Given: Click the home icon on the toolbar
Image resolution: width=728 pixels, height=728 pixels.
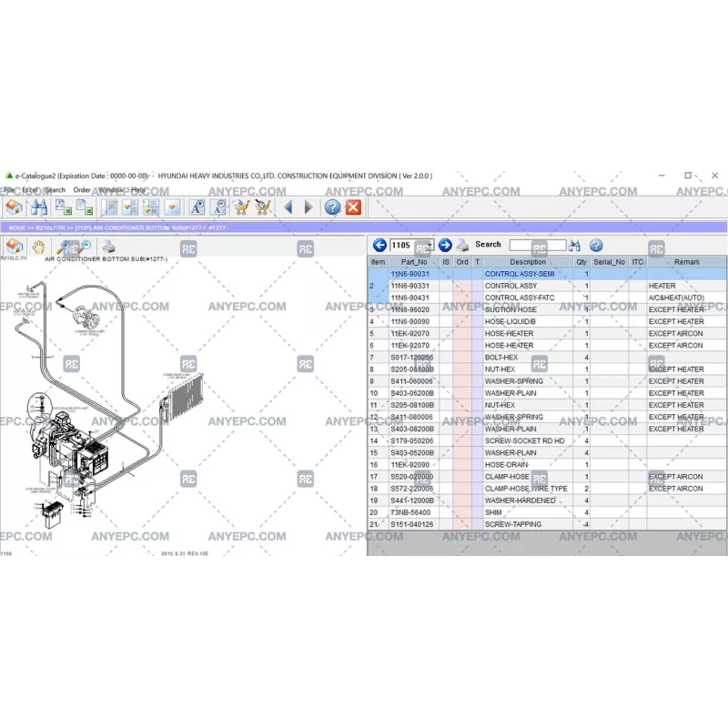Looking at the screenshot, I should point(15,209).
